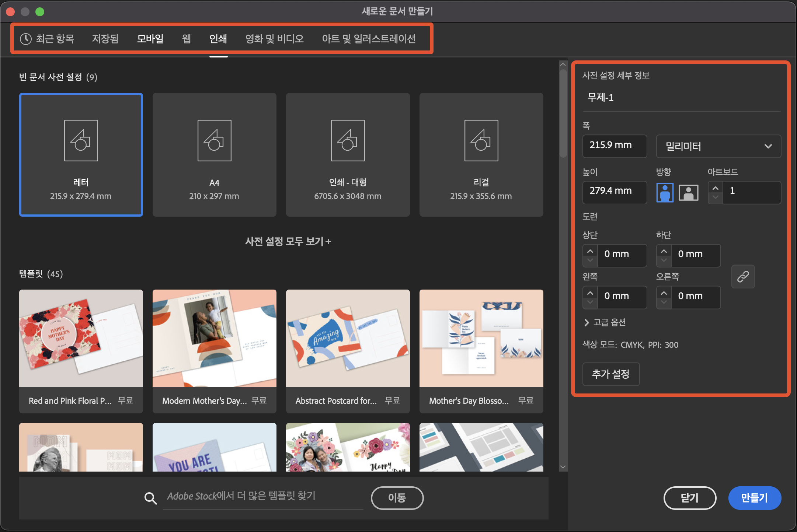Select the A4 preset document icon
The image size is (797, 532).
click(x=214, y=140)
